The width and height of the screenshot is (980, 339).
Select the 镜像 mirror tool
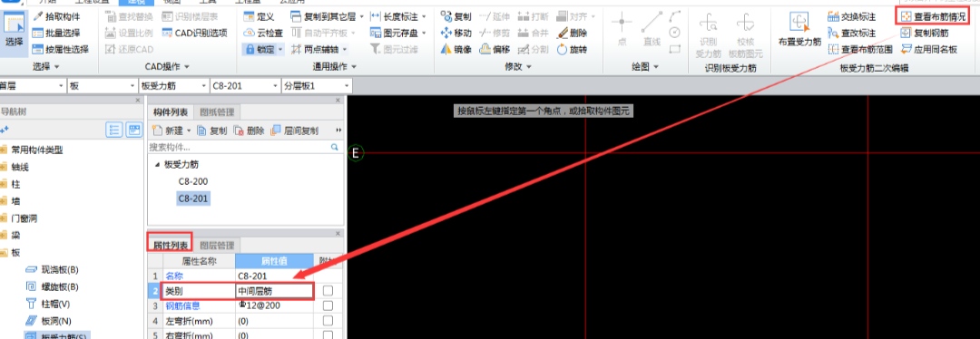pyautogui.click(x=456, y=49)
